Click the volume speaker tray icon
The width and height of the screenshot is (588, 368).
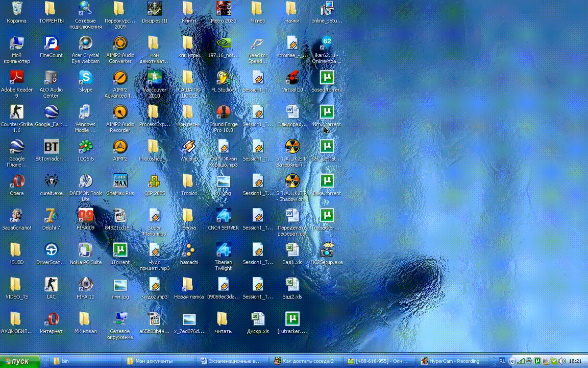tap(562, 361)
